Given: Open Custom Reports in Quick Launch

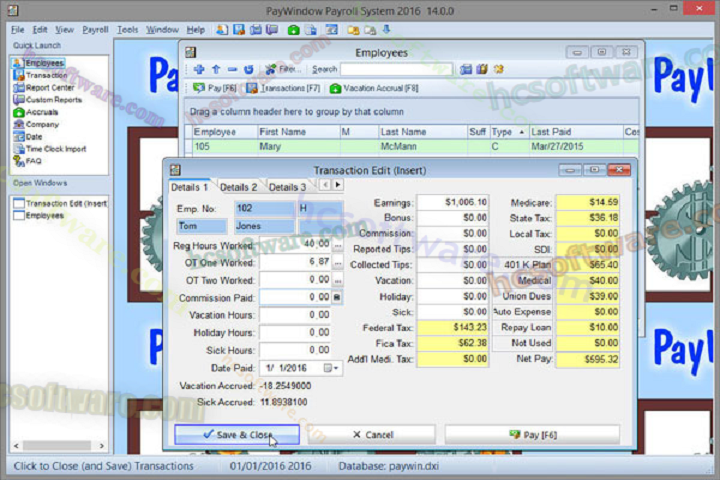Looking at the screenshot, I should pos(47,100).
